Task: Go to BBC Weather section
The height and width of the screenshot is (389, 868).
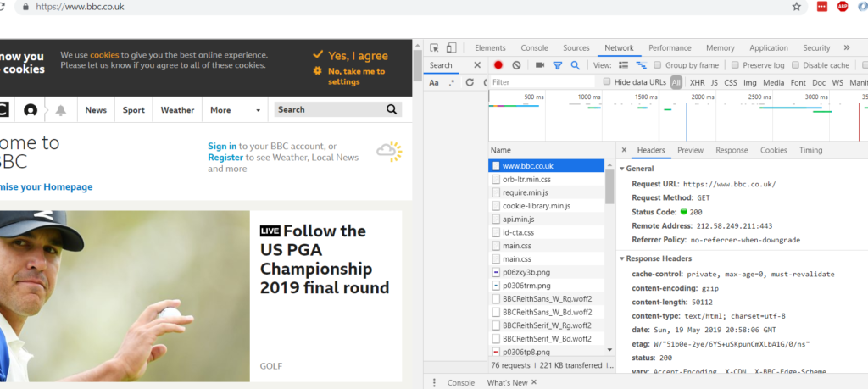Action: tap(177, 110)
